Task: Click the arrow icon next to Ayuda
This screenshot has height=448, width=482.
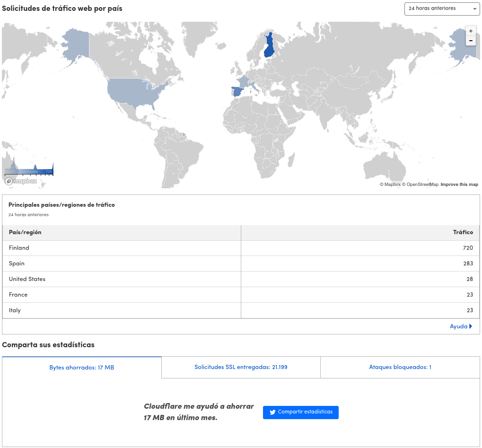Action: pos(472,326)
